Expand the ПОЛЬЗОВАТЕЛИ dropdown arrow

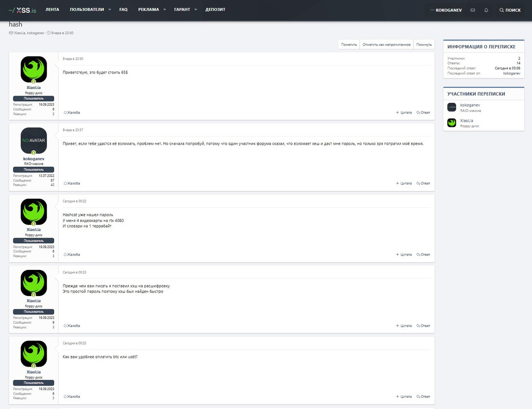109,10
